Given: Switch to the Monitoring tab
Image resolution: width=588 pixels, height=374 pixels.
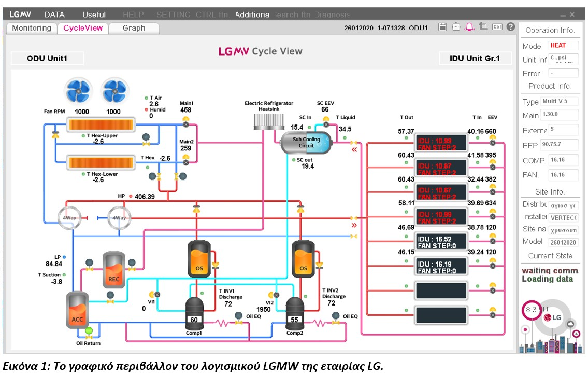Looking at the screenshot, I should click(32, 28).
